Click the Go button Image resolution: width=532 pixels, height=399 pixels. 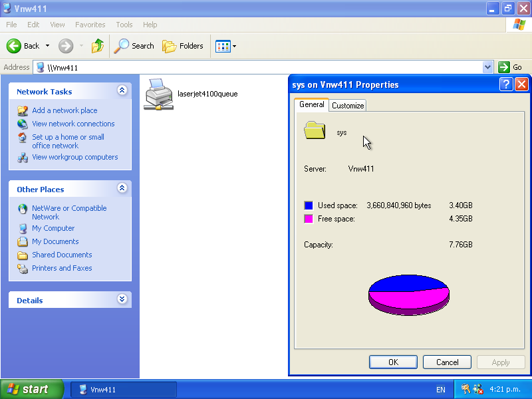(510, 67)
